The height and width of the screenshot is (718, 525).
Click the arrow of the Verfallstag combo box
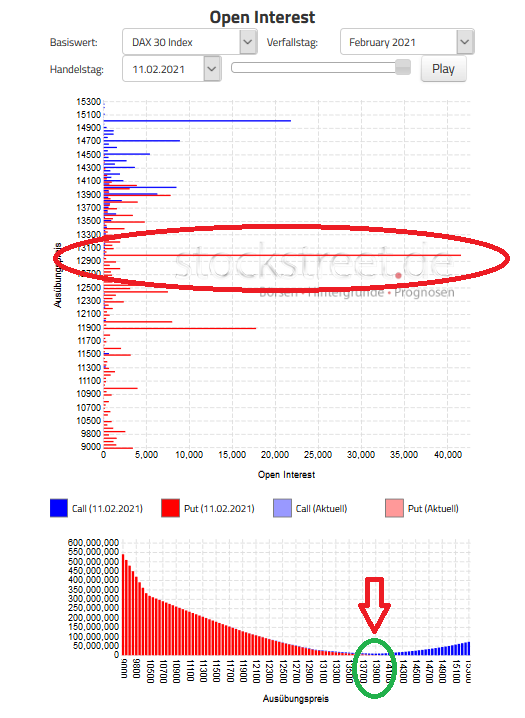465,42
